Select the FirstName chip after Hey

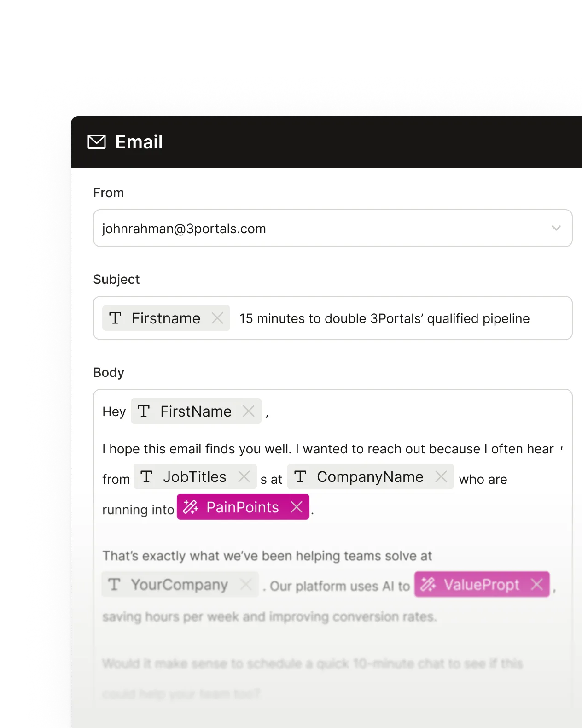(195, 411)
